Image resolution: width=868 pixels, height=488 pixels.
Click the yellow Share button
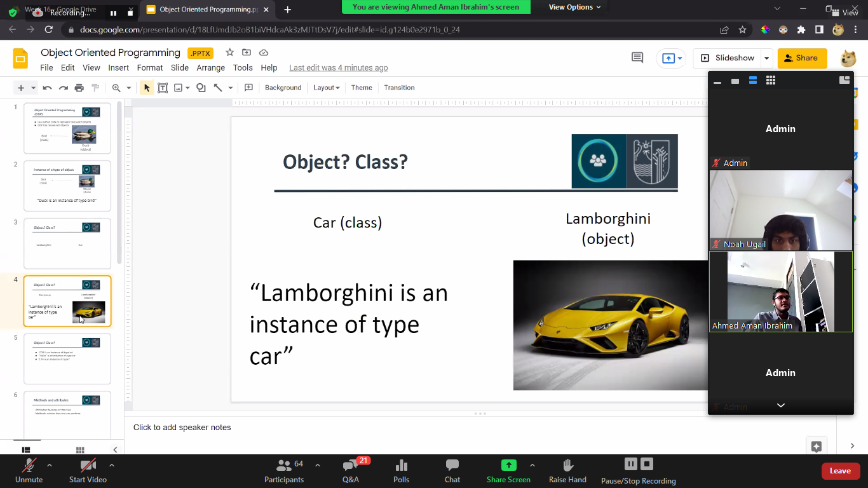click(802, 58)
